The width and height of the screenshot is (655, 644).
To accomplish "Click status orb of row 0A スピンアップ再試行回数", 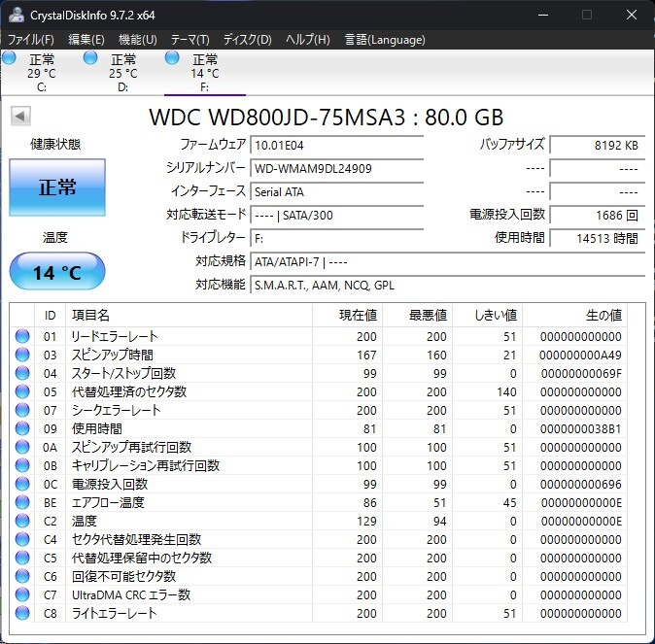I will pos(22,447).
